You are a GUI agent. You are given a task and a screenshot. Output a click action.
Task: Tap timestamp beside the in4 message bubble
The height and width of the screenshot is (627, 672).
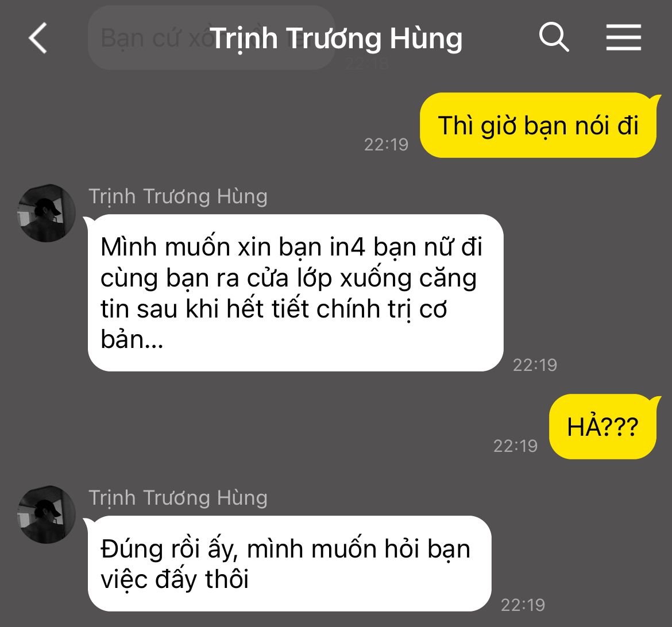click(x=535, y=365)
